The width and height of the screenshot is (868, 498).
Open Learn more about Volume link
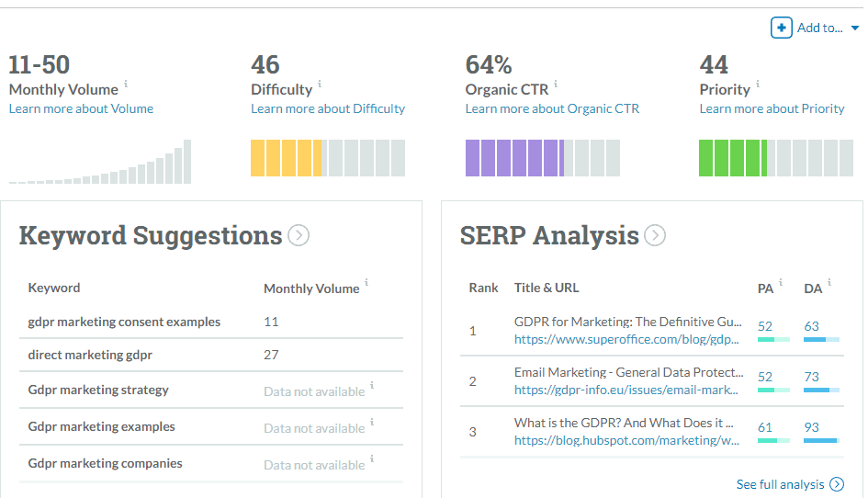pyautogui.click(x=81, y=108)
